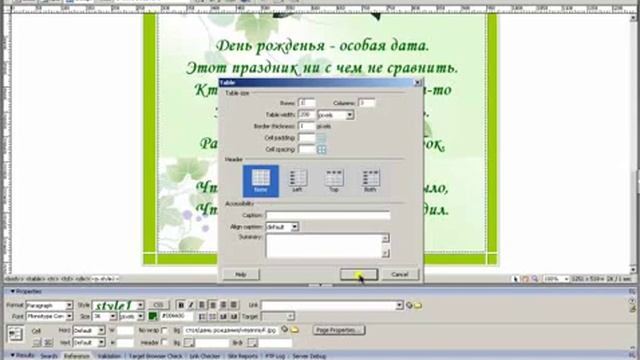The height and width of the screenshot is (360, 640).
Task: Click the cell padding diagram icon in Table dialog
Action: click(x=321, y=138)
